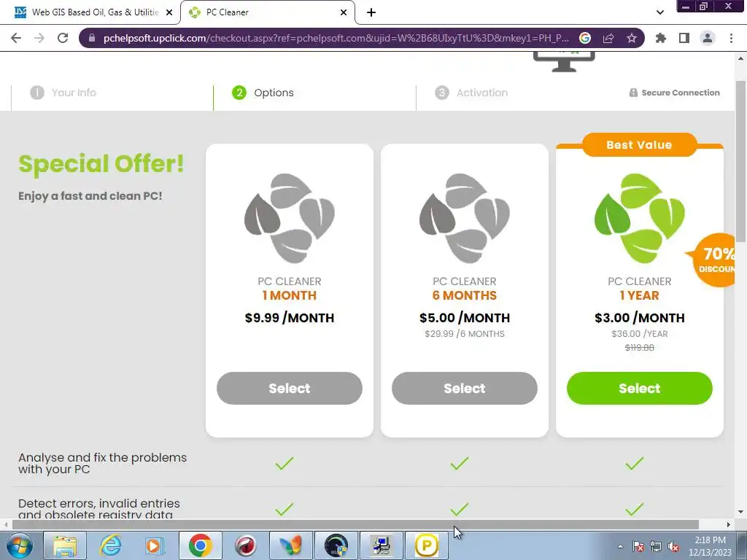Open Windows Media Player from the taskbar
This screenshot has height=560, width=747.
click(155, 545)
